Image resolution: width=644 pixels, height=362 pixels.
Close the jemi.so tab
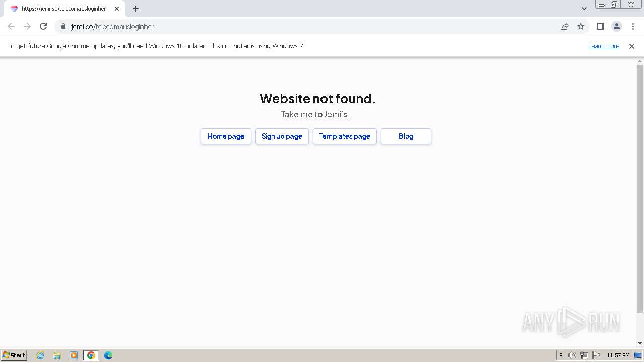117,9
